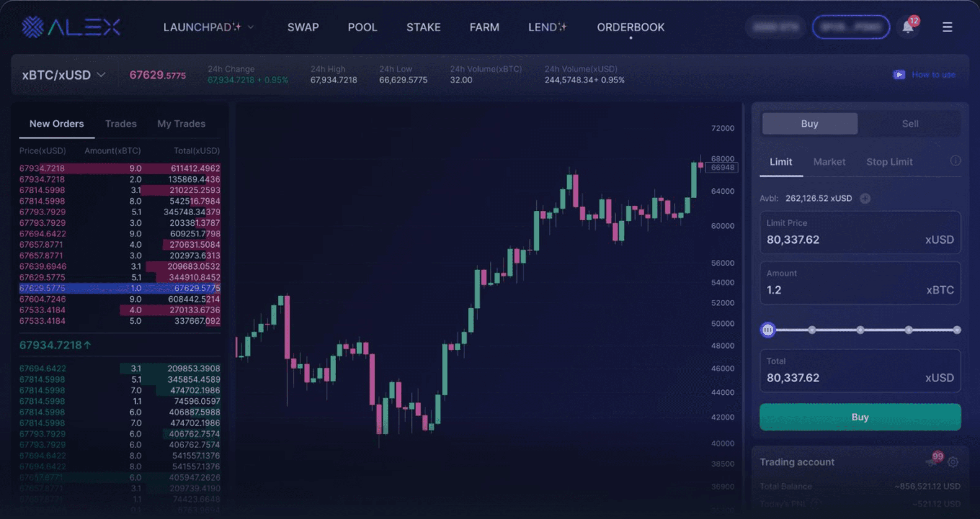This screenshot has width=980, height=519.
Task: Open the notifications bell icon
Action: 908,27
